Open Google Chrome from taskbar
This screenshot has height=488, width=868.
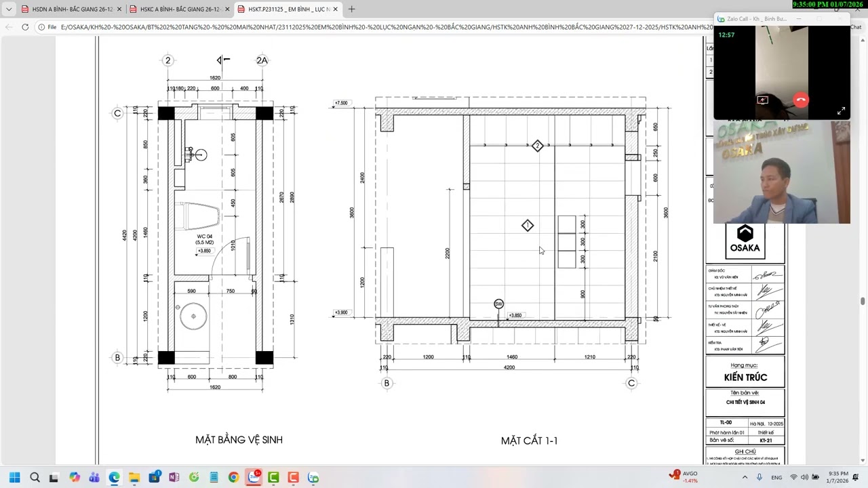point(233,478)
